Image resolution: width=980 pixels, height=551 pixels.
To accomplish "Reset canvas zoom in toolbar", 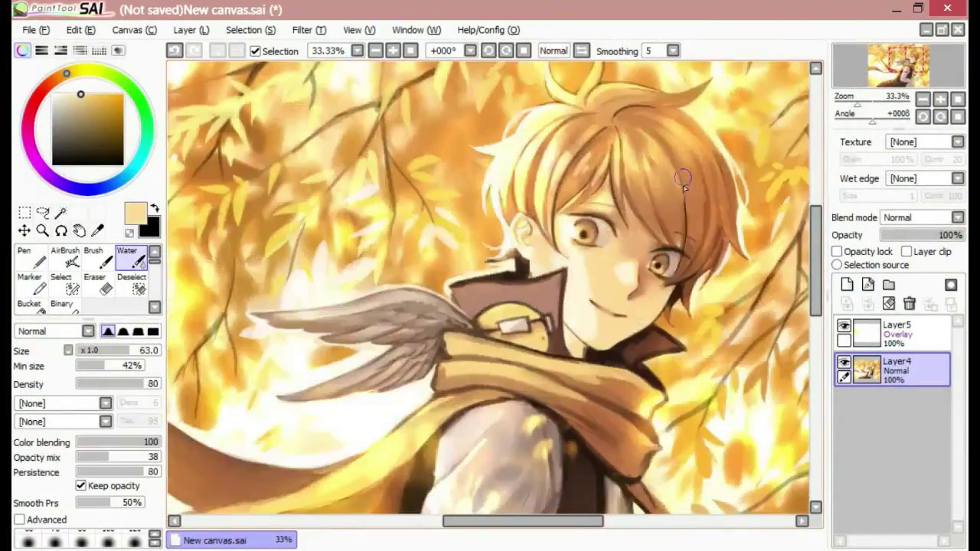I will (410, 51).
